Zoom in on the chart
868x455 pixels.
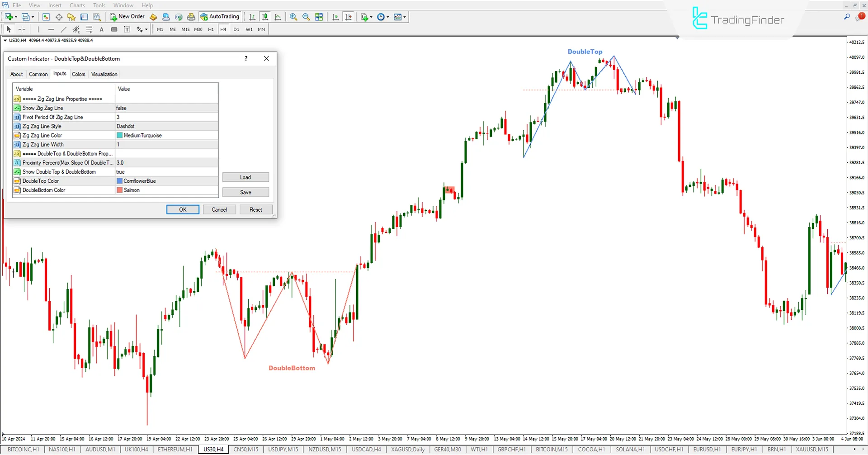[293, 17]
